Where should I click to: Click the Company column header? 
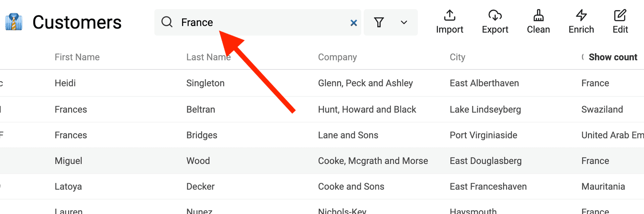coord(337,57)
